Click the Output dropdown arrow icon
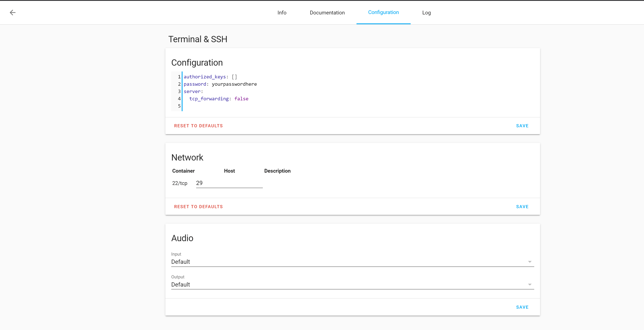644x330 pixels. point(529,284)
